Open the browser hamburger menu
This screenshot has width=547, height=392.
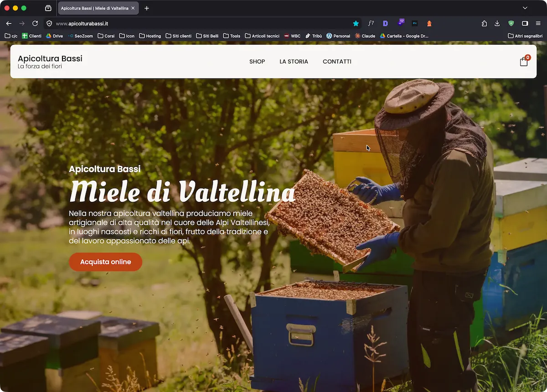click(538, 23)
